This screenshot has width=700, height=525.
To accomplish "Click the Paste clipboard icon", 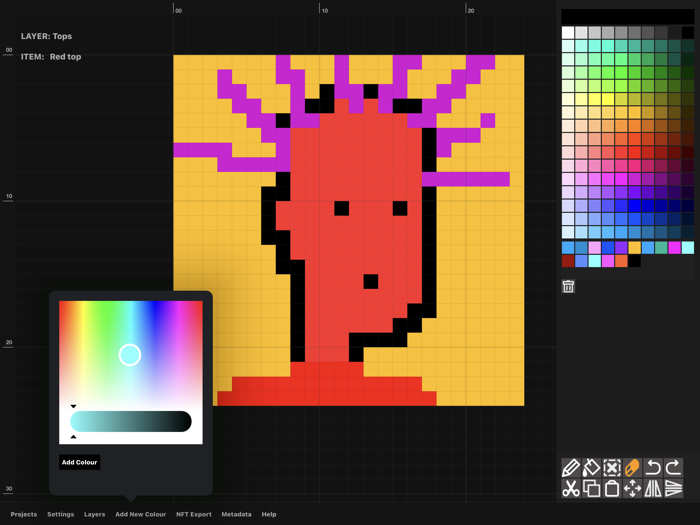I will pyautogui.click(x=612, y=488).
